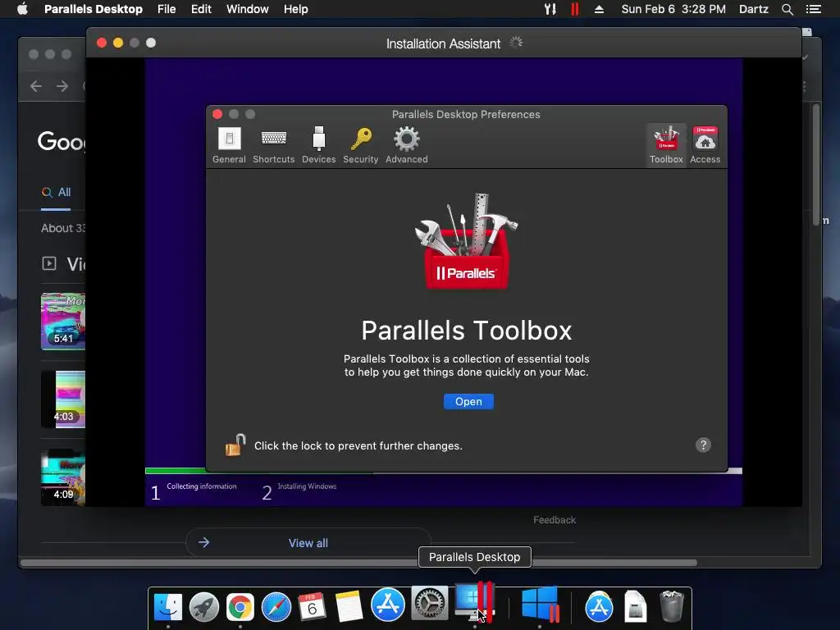Click the Dartz user name in menu bar
Screen dimensions: 840x630
(753, 9)
